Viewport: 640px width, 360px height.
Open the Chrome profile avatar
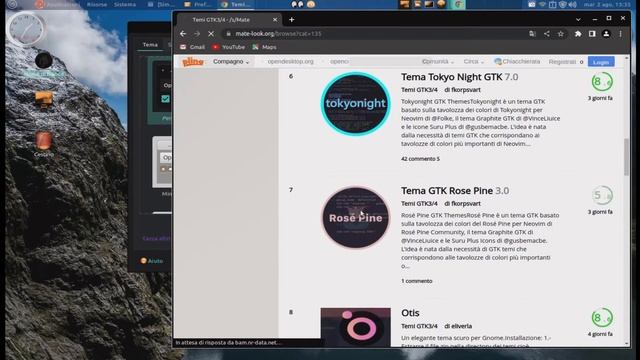(606, 34)
